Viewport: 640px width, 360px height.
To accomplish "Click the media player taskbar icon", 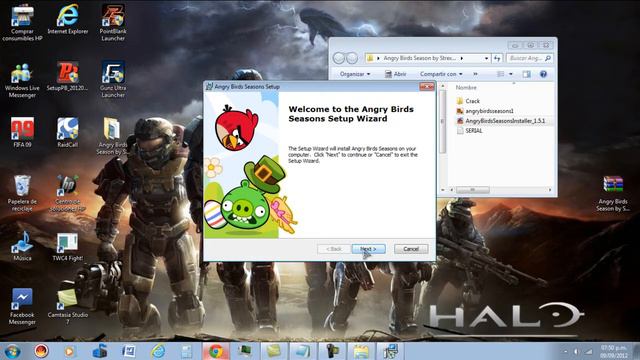I will [x=70, y=351].
